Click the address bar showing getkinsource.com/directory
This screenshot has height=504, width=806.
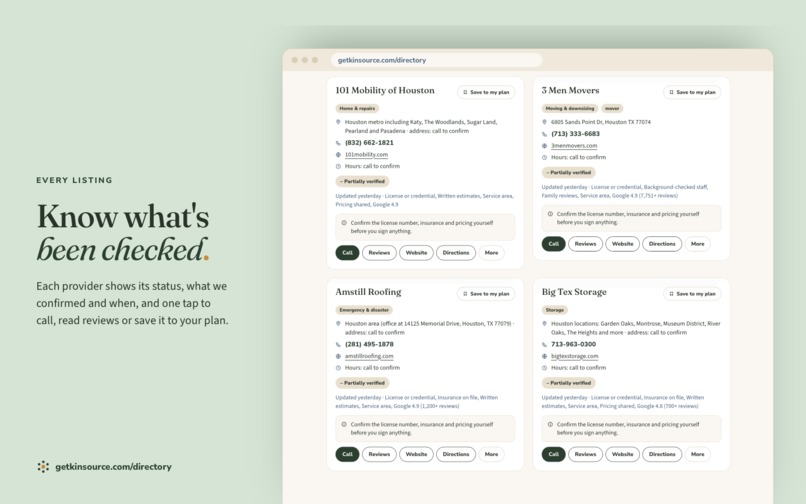coord(436,60)
